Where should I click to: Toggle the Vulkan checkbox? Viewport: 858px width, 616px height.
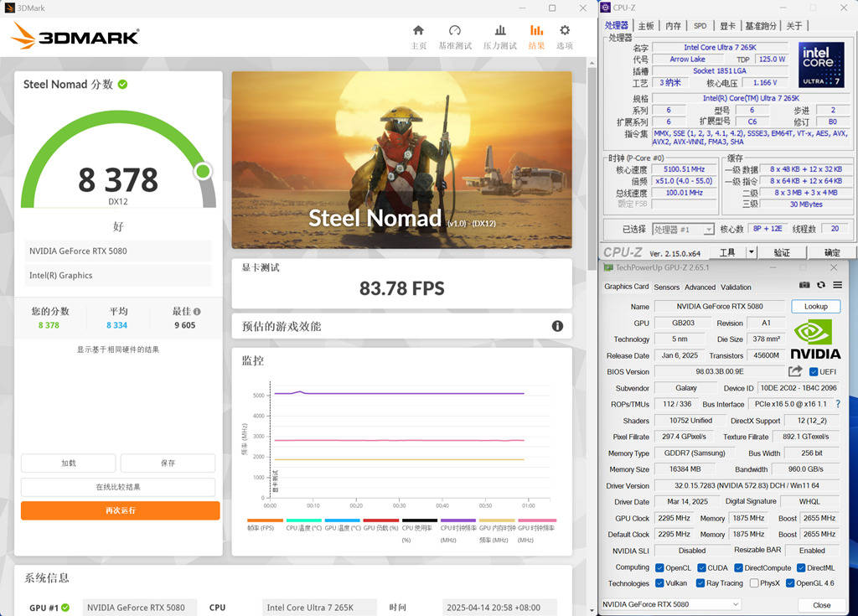click(x=659, y=583)
